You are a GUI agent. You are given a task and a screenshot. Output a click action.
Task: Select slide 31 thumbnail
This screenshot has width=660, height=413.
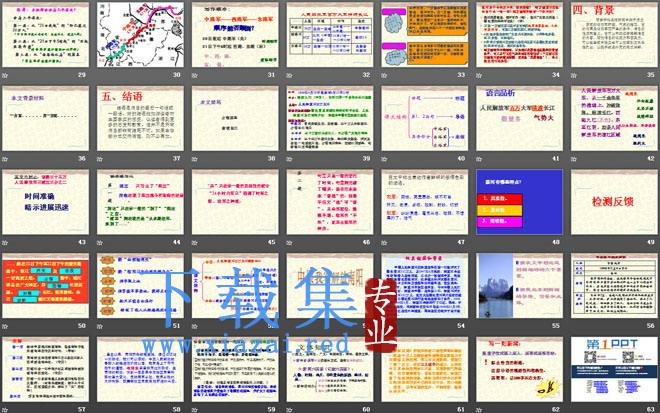[235, 35]
